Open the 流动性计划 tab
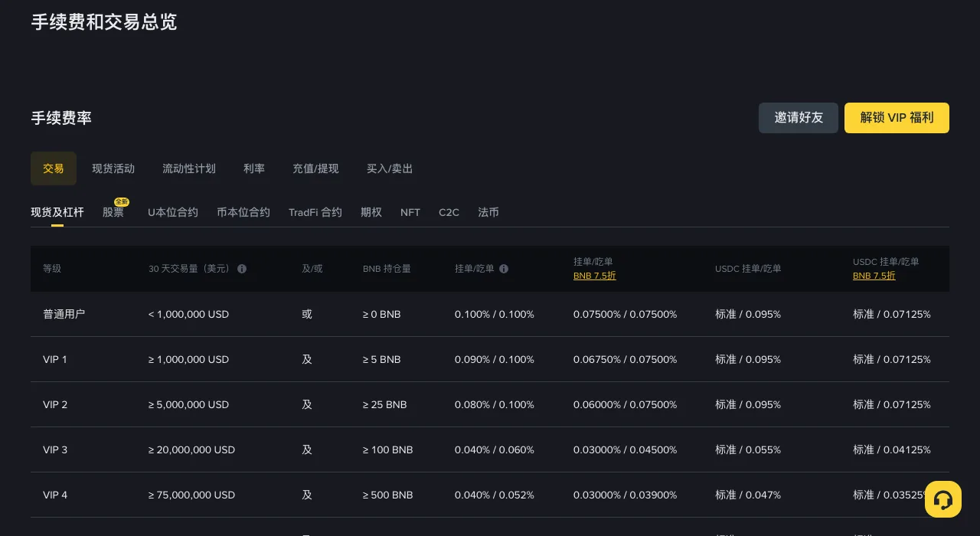Screen dimensions: 980x536 click(x=189, y=168)
